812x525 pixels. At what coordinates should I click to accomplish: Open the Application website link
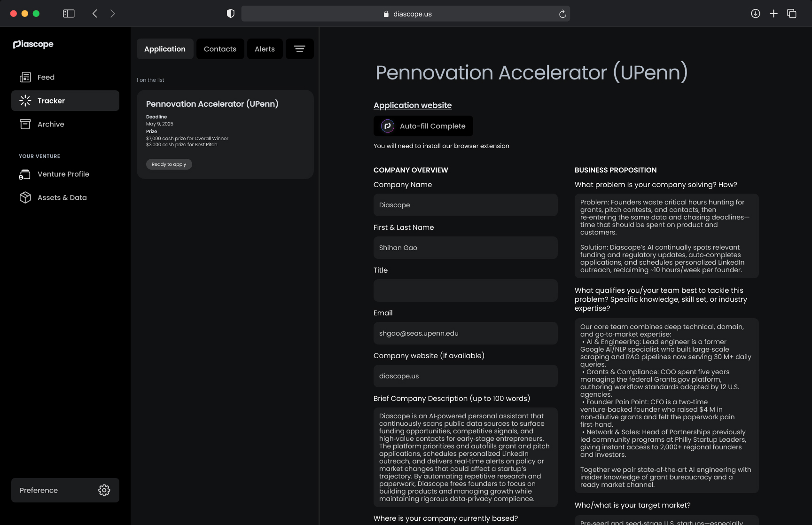(x=413, y=105)
